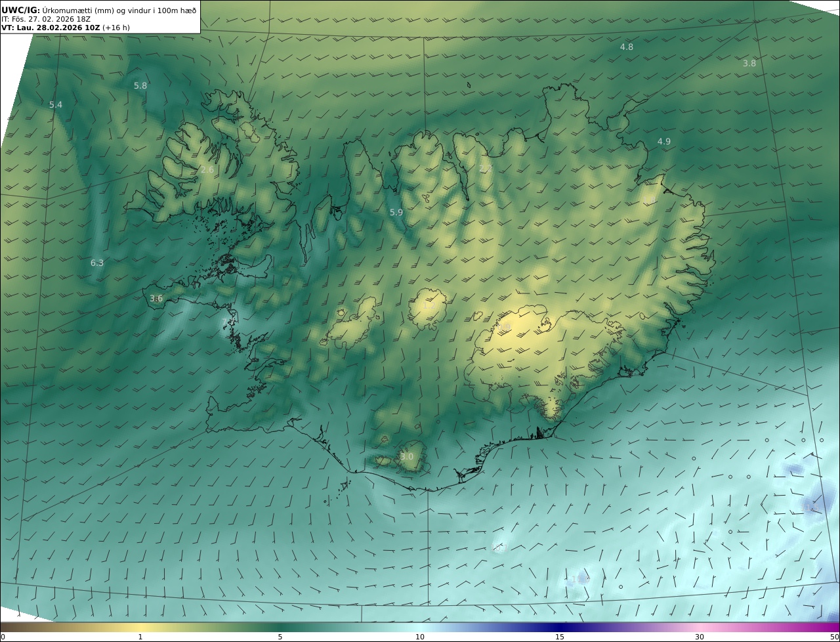The width and height of the screenshot is (840, 642).
Task: Pick the dark navy section of color scale
Action: tap(560, 627)
